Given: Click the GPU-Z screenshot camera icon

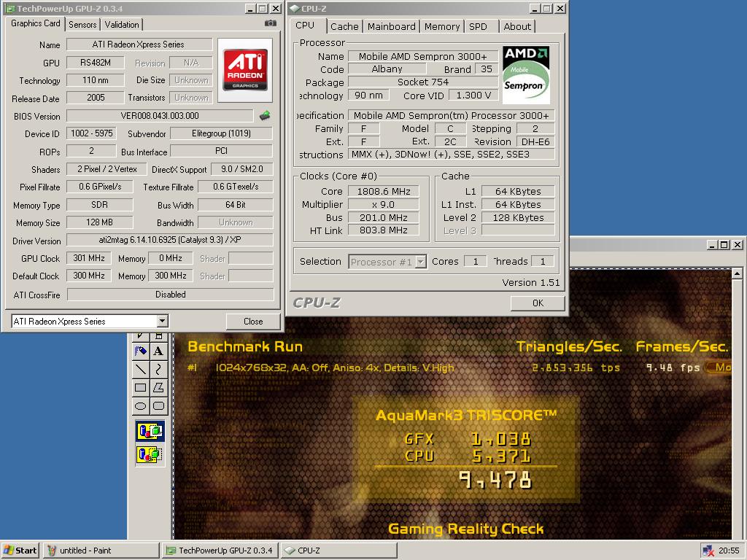Looking at the screenshot, I should point(270,23).
